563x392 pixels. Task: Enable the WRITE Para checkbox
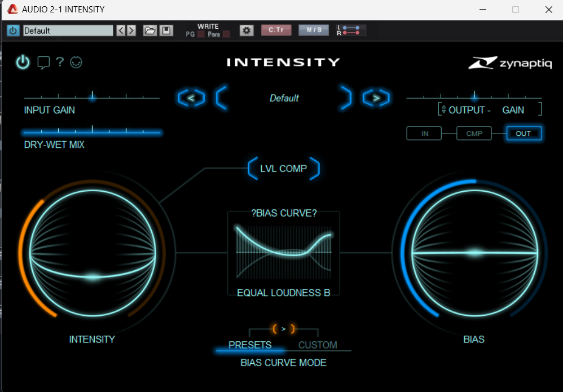(x=226, y=34)
